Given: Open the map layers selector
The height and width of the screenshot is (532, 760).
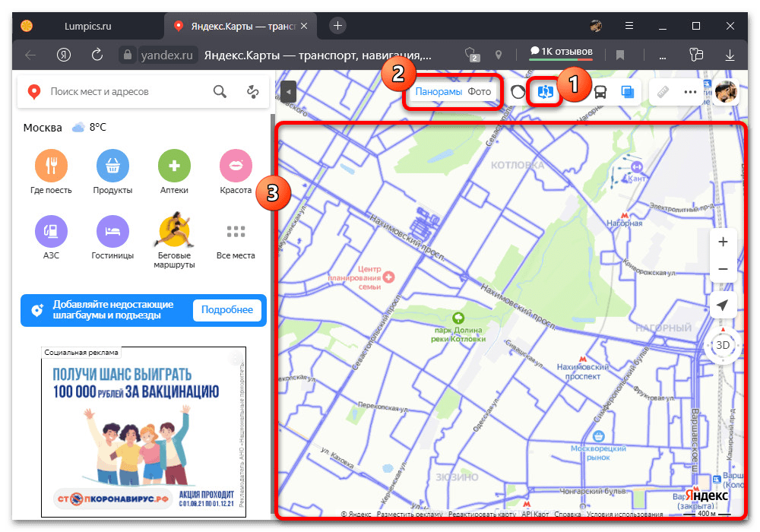Looking at the screenshot, I should click(627, 92).
